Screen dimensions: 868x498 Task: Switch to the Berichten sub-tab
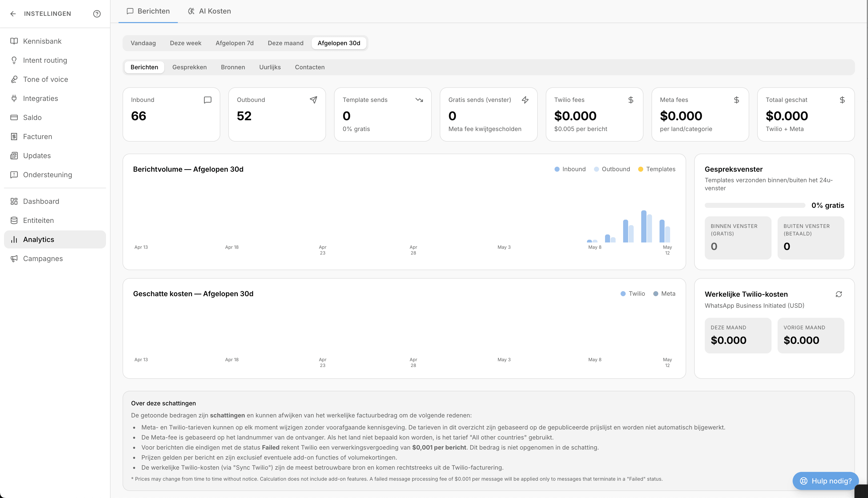[144, 67]
